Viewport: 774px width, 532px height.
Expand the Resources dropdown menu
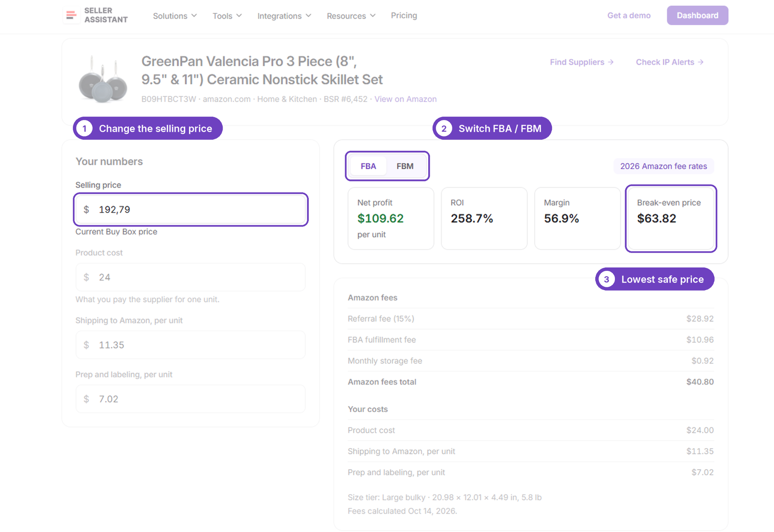pos(351,16)
